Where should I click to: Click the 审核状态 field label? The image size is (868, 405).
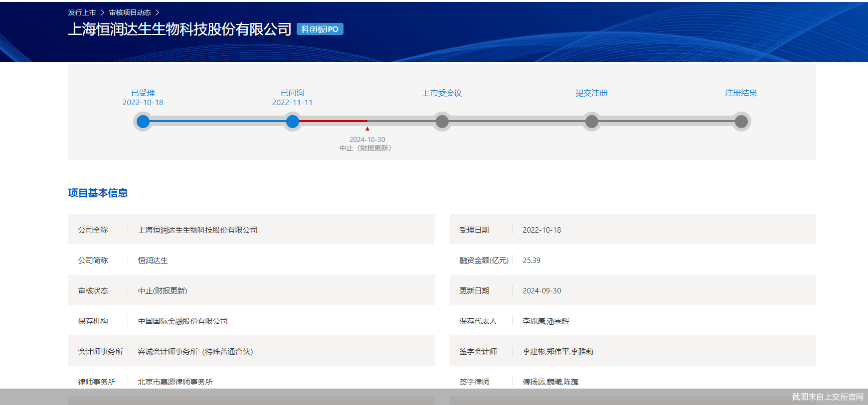93,290
